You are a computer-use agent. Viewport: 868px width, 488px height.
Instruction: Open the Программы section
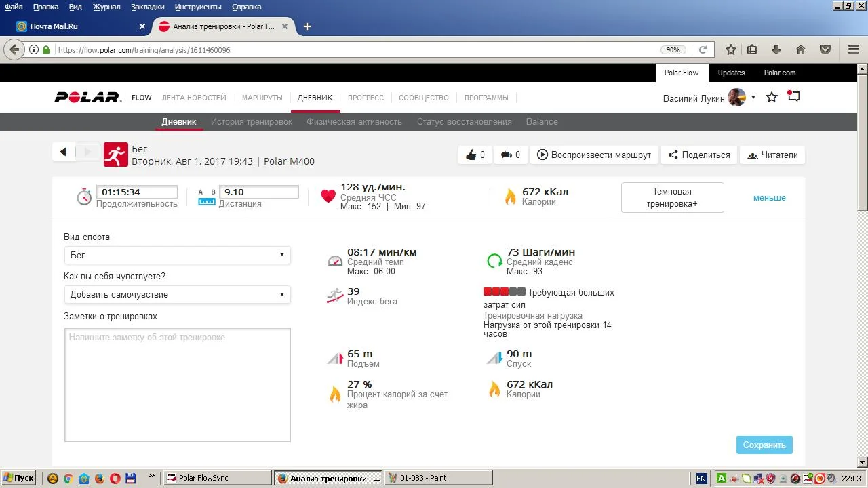[486, 98]
